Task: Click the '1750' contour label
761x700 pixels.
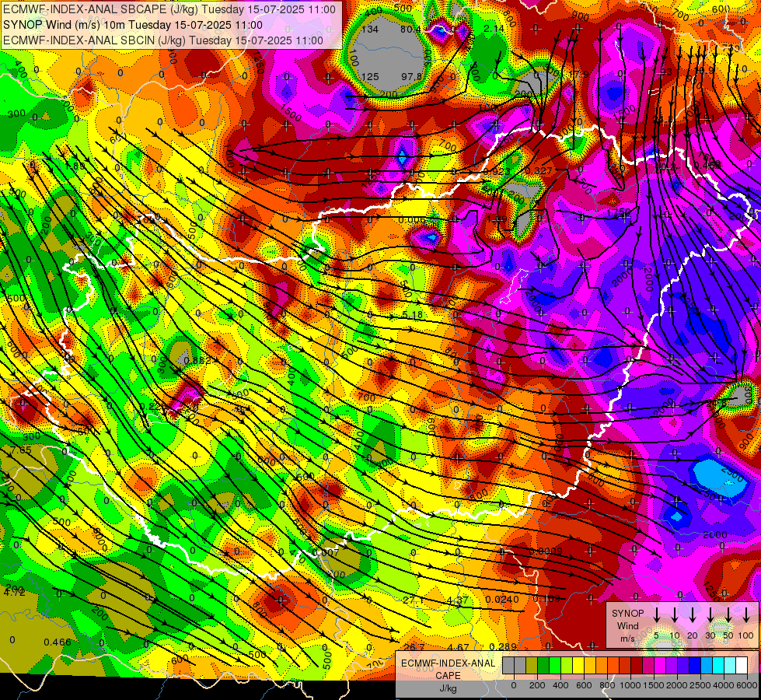Action: pyautogui.click(x=619, y=213)
